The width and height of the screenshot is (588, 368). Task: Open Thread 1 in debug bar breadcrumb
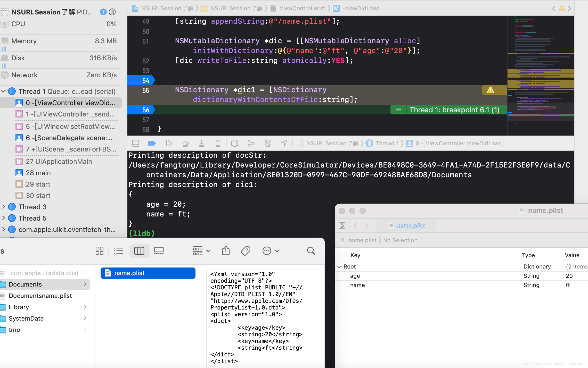[x=382, y=143]
